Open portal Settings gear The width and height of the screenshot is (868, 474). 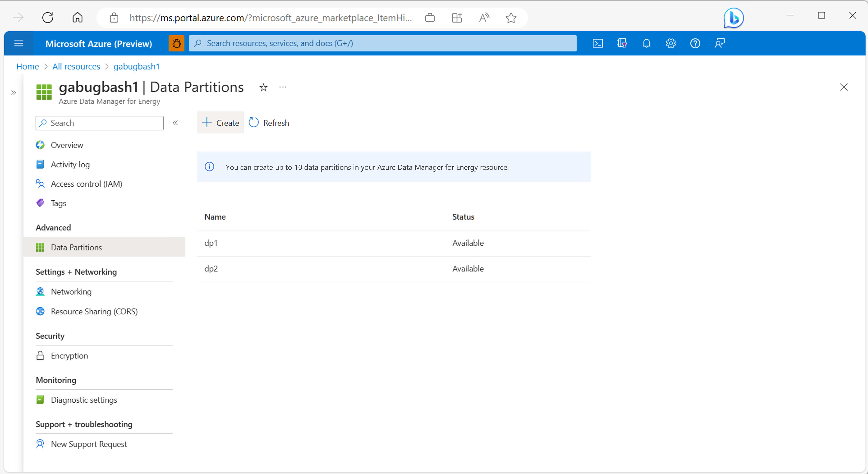pyautogui.click(x=671, y=43)
